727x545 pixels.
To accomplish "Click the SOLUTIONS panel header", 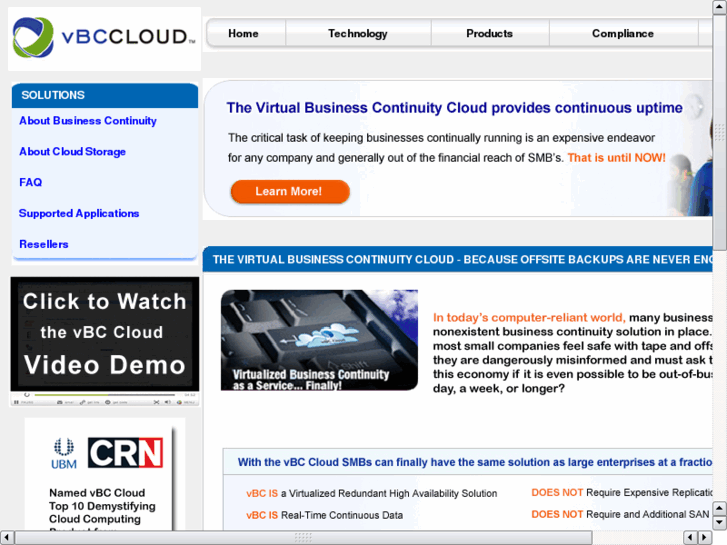I will (x=105, y=95).
